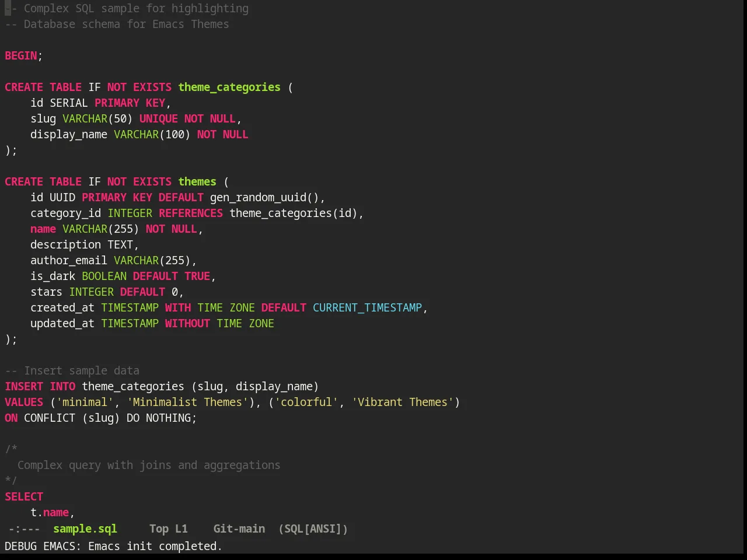This screenshot has width=747, height=560.
Task: Click the SQL[ANSI] major mode indicator
Action: (x=313, y=528)
